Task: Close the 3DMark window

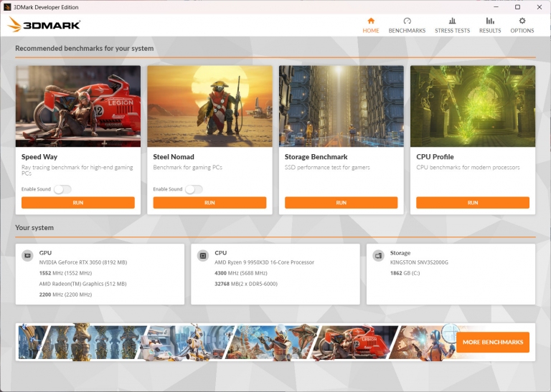Action: [x=539, y=7]
